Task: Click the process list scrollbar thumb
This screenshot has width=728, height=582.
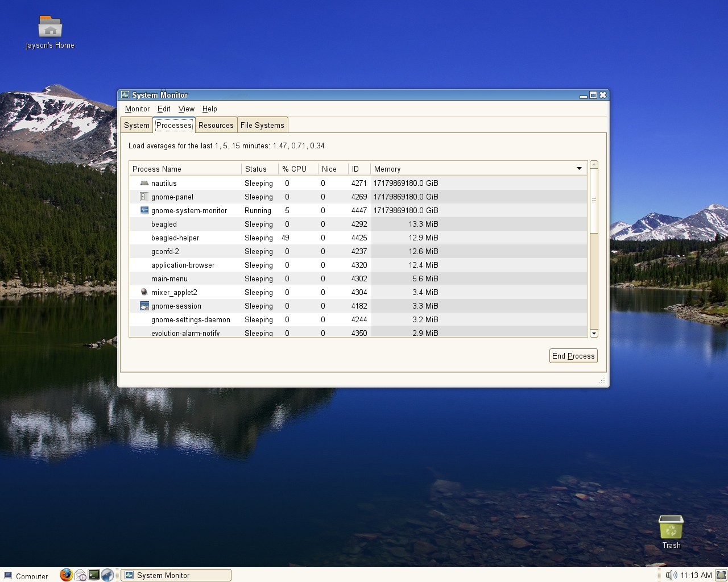Action: [x=594, y=201]
